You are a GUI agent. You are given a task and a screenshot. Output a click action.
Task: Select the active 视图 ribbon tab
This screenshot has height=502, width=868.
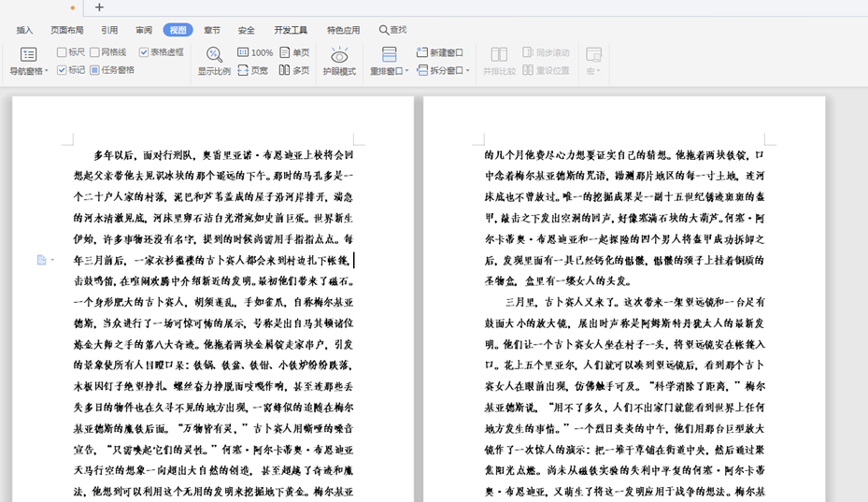pos(178,30)
